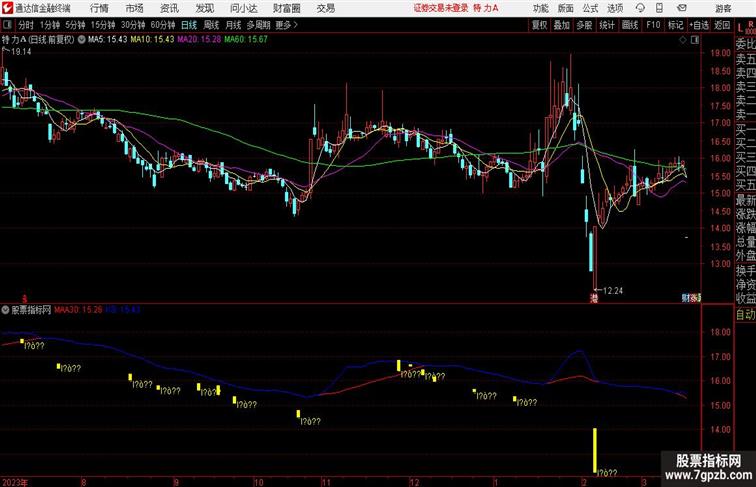This screenshot has width=756, height=487.
Task: Select the 日线 daily period tab
Action: [189, 25]
